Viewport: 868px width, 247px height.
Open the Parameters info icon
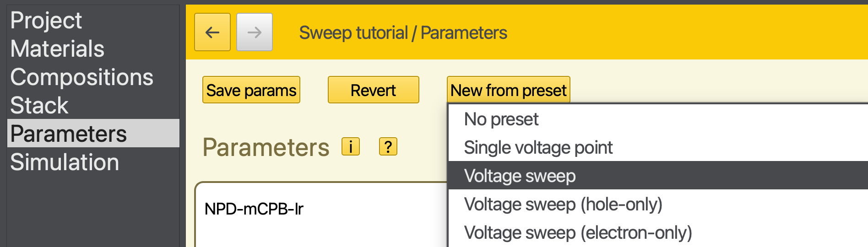click(351, 147)
